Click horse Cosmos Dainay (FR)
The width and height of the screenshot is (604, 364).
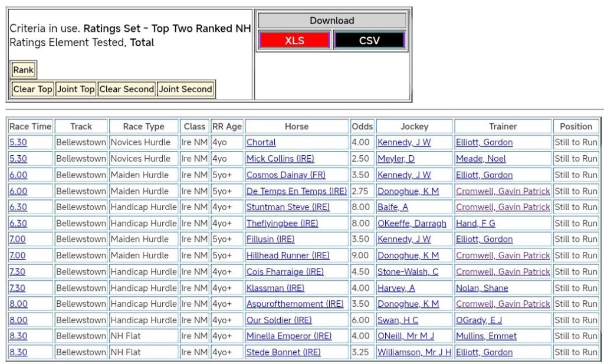(285, 175)
